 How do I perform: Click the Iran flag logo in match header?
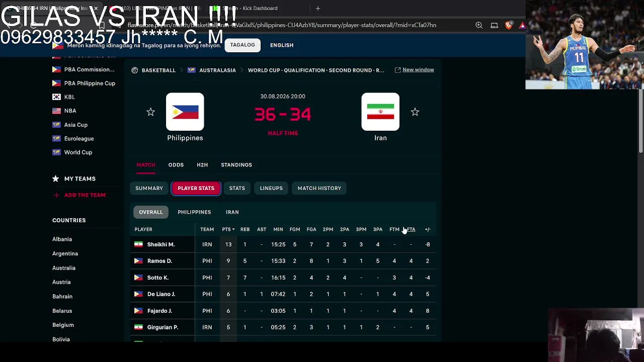click(380, 112)
